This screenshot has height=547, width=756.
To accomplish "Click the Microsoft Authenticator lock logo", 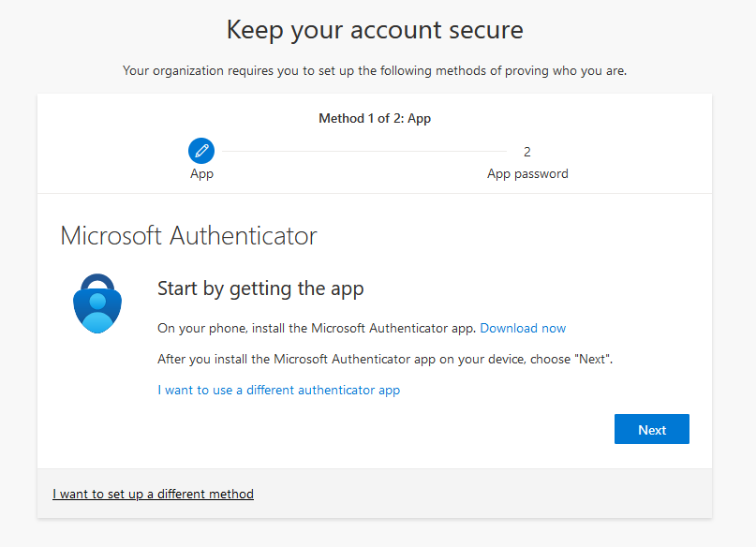I will click(x=97, y=303).
